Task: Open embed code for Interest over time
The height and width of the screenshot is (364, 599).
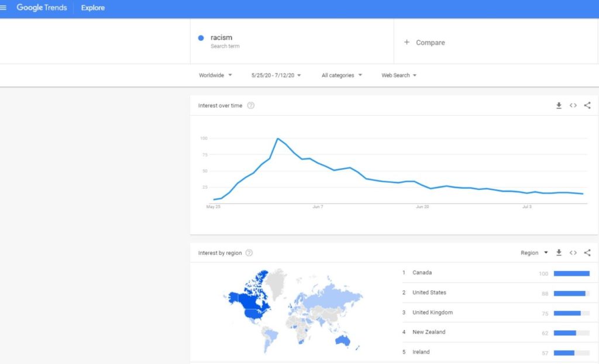Action: [x=573, y=106]
